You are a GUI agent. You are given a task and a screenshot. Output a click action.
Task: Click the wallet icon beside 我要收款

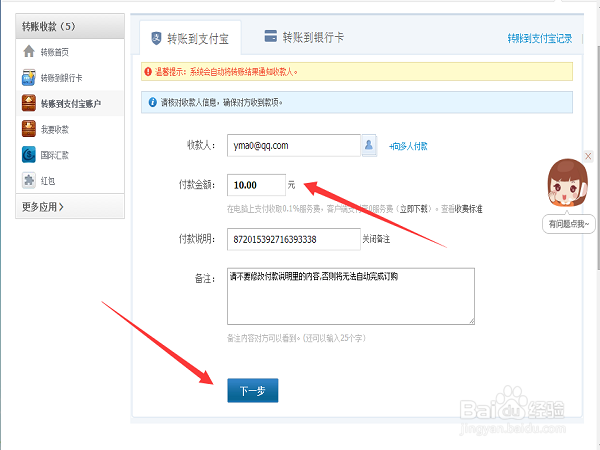click(29, 129)
